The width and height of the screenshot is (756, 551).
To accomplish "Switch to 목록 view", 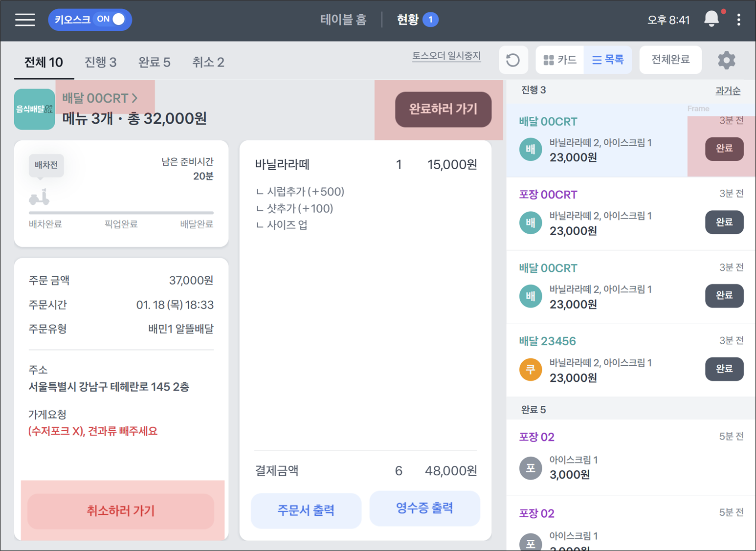I will [608, 60].
